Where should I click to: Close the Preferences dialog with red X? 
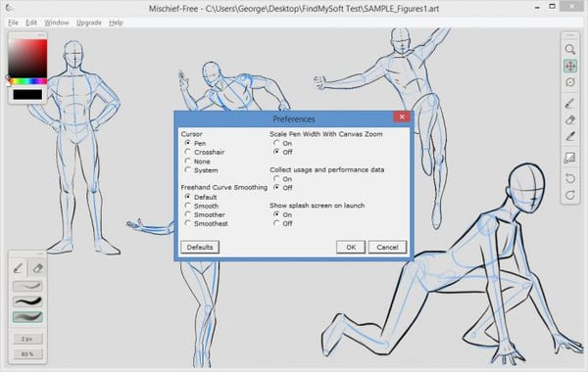(x=402, y=116)
